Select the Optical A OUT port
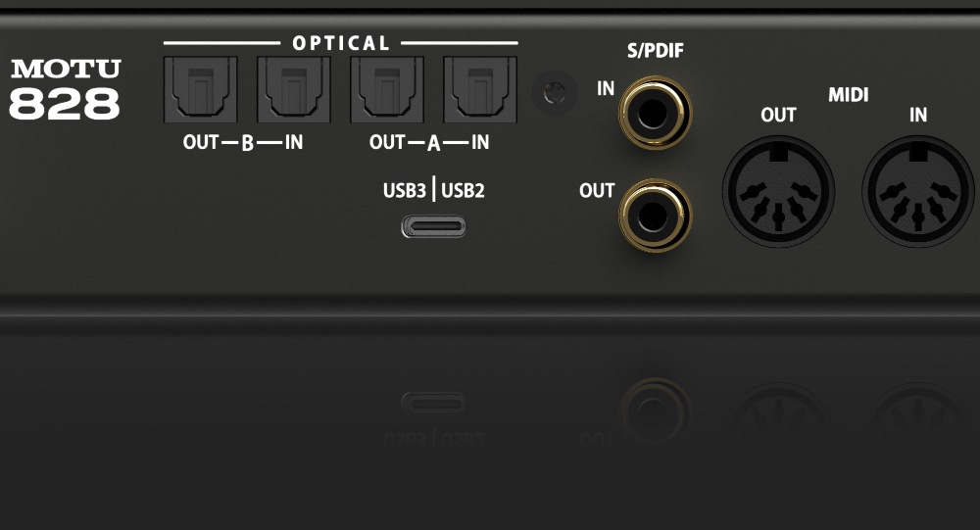The width and height of the screenshot is (980, 530). pos(387,89)
